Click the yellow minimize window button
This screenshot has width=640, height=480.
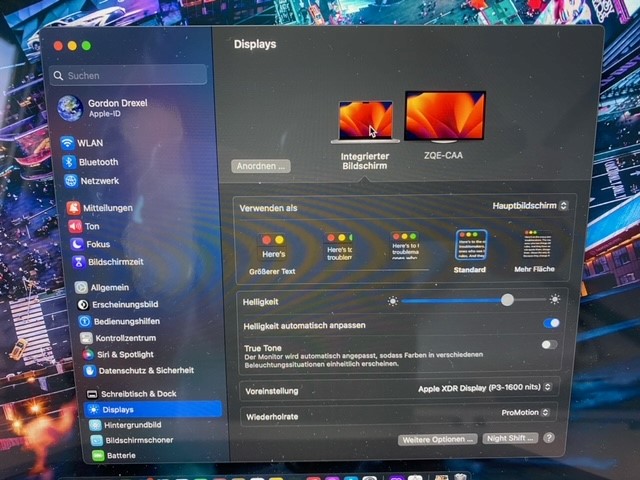[x=72, y=46]
